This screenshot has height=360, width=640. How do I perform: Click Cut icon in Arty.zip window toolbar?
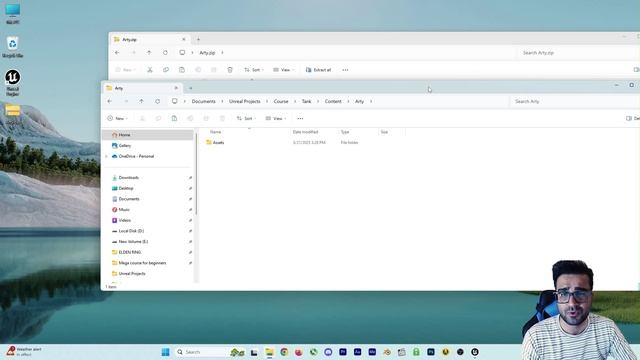tap(150, 70)
